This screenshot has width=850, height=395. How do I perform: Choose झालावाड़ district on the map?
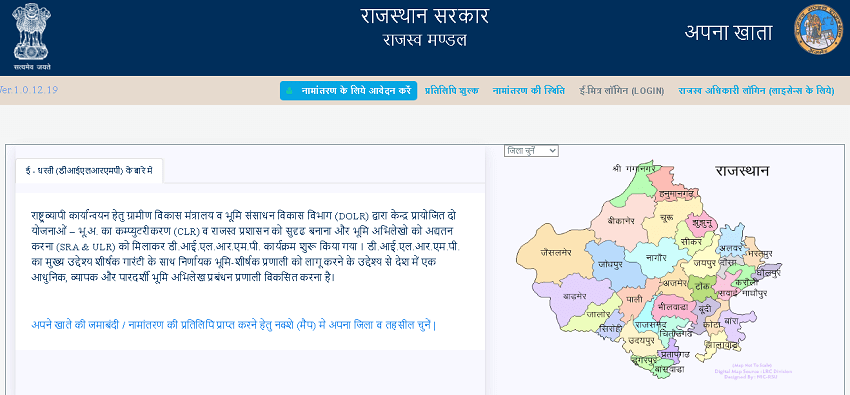(723, 345)
